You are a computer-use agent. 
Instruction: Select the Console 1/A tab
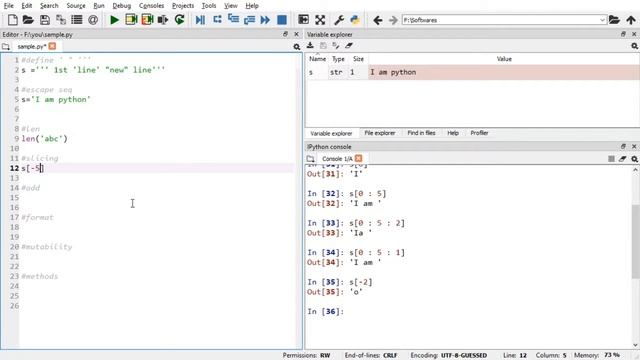(337, 159)
